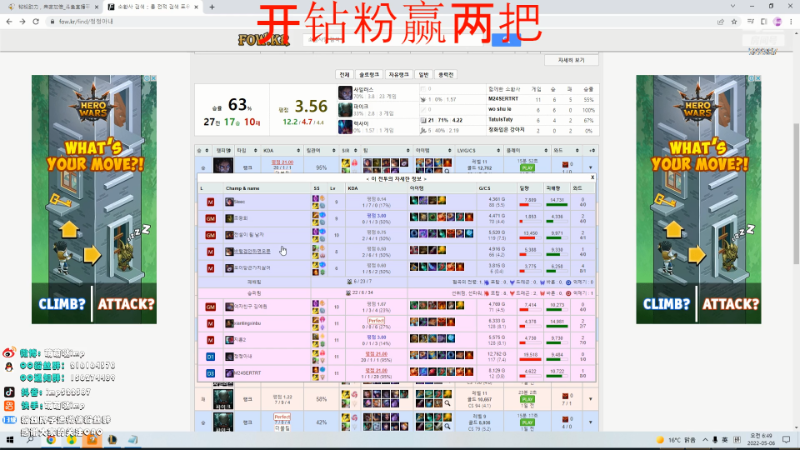Select the 일반 filter tab
The image size is (800, 450).
click(423, 74)
